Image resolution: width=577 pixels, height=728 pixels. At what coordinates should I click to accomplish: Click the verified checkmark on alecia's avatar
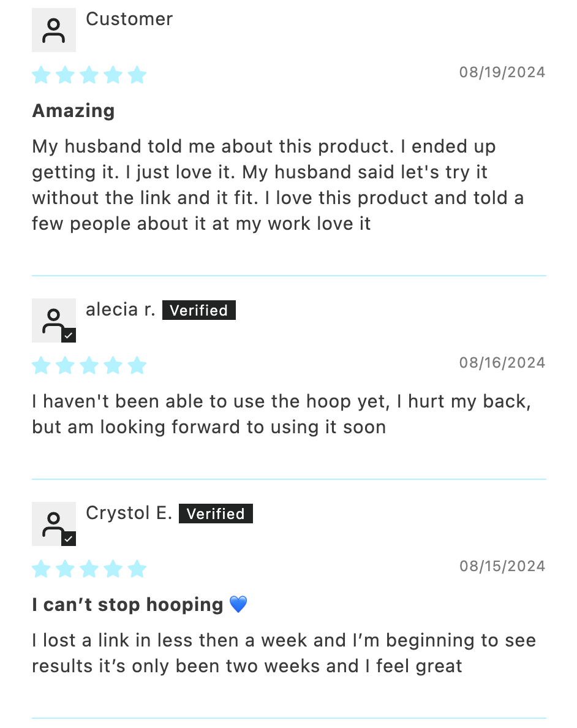pyautogui.click(x=69, y=335)
